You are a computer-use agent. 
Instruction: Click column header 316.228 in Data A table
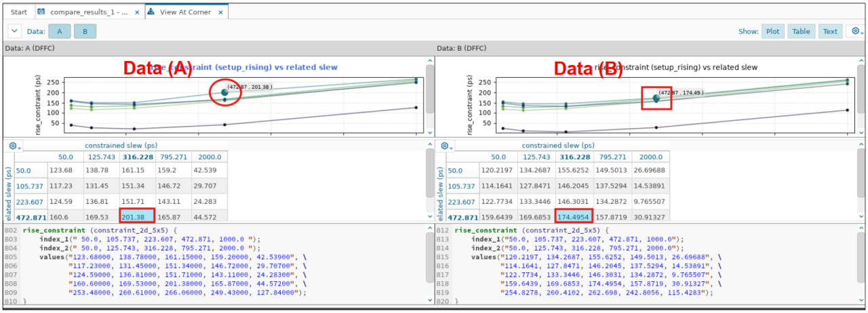138,156
